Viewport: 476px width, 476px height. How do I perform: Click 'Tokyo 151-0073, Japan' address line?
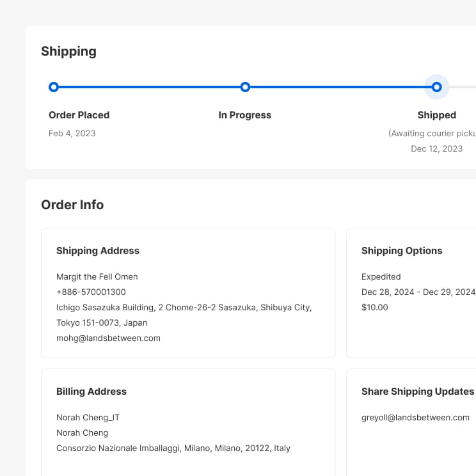click(102, 322)
